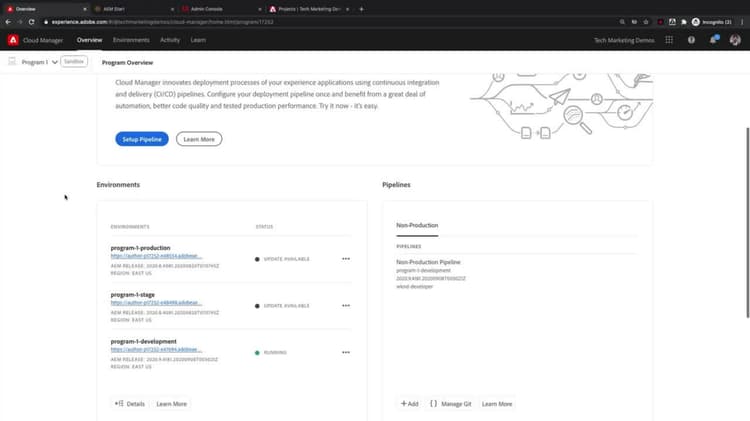
Task: Click the Running status of program-1-development
Action: [x=271, y=353]
